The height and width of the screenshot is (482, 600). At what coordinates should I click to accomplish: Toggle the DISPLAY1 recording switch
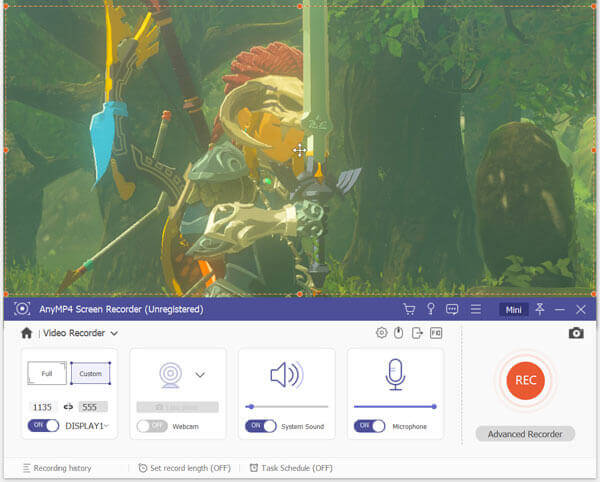(x=43, y=425)
